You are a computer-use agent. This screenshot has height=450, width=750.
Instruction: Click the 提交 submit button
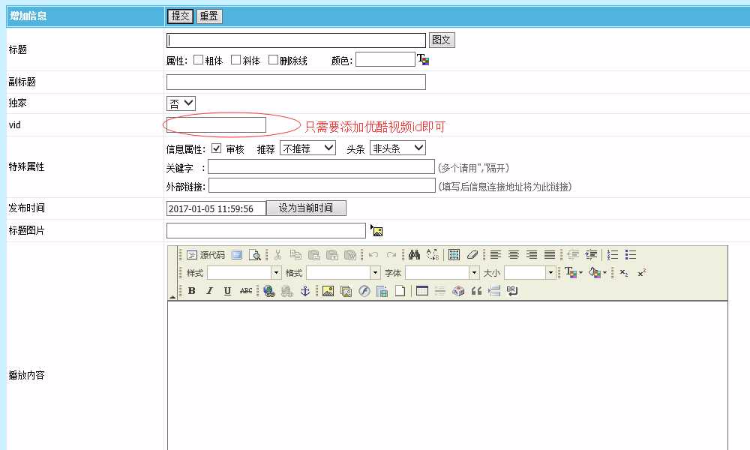[x=180, y=16]
